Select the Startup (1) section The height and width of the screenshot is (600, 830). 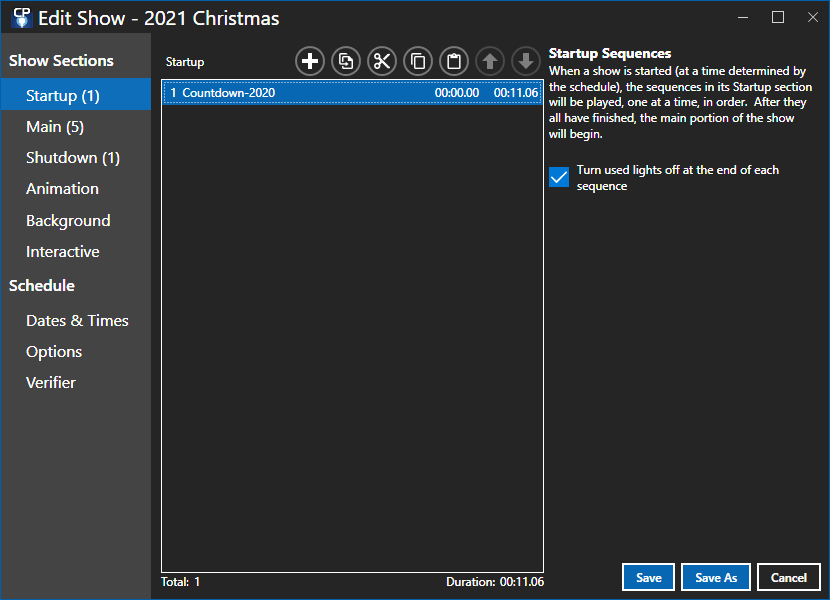[76, 95]
